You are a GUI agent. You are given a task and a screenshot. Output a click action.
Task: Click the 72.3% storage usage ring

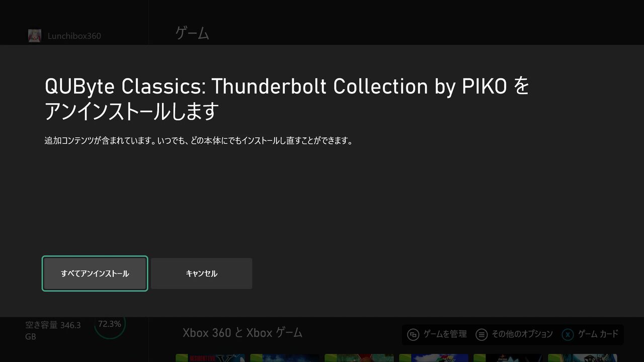[x=109, y=324]
